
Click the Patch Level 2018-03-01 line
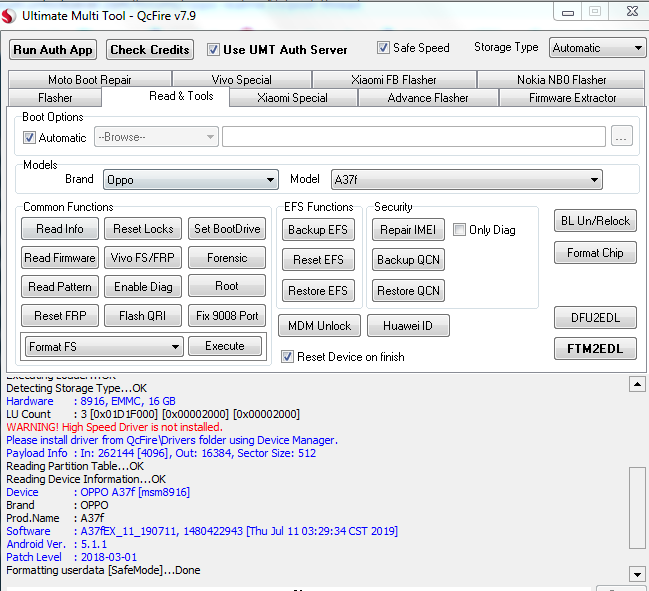[72, 557]
